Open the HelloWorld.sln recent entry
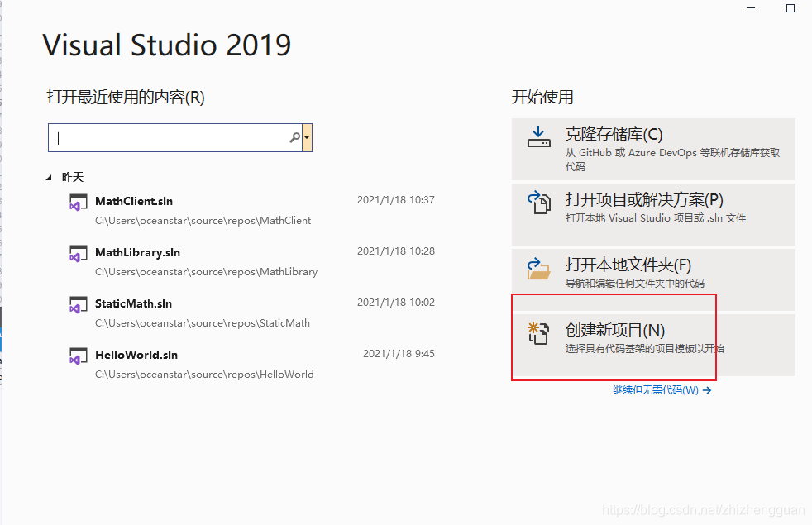The width and height of the screenshot is (812, 525). [252, 365]
